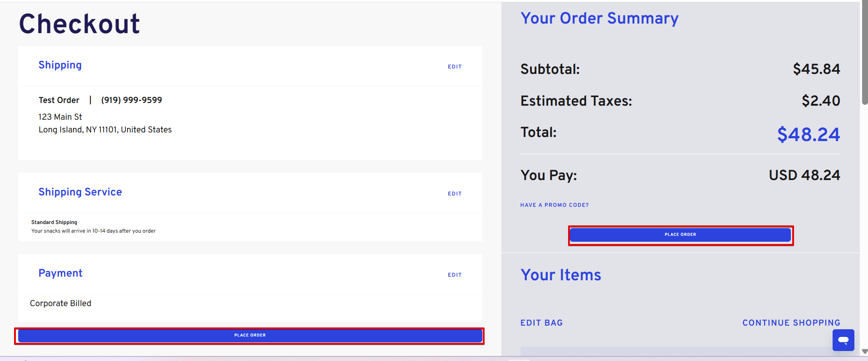Click the Shipping Service section title
This screenshot has width=868, height=361.
[80, 192]
